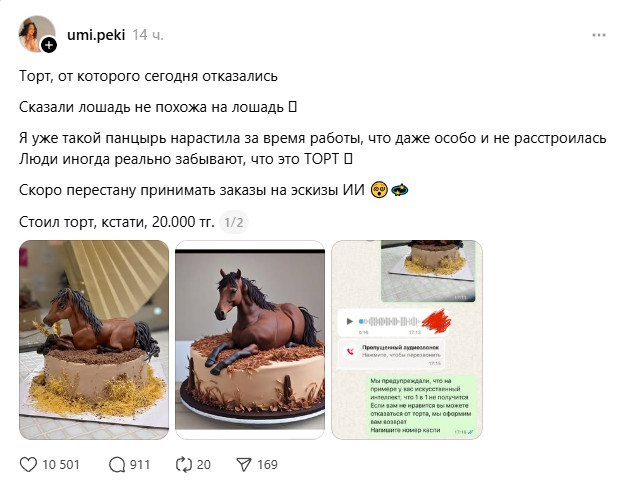The image size is (624, 485).
Task: Like the post with the heart icon
Action: click(x=28, y=464)
